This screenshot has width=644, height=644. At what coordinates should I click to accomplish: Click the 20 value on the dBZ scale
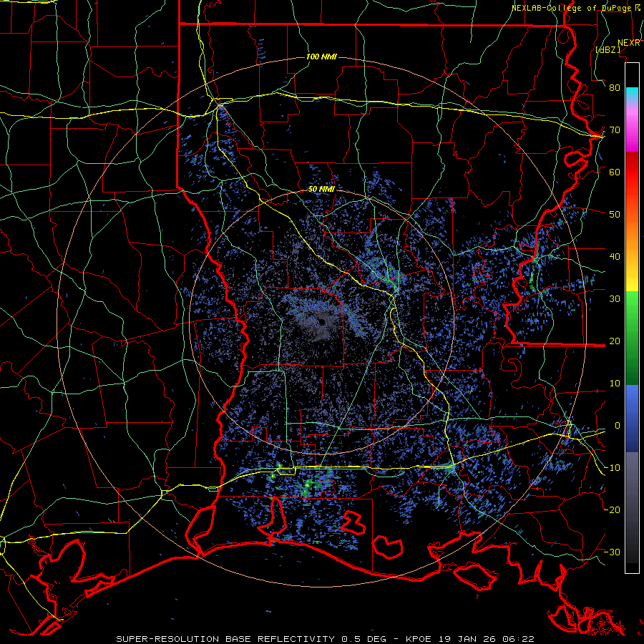[x=615, y=341]
